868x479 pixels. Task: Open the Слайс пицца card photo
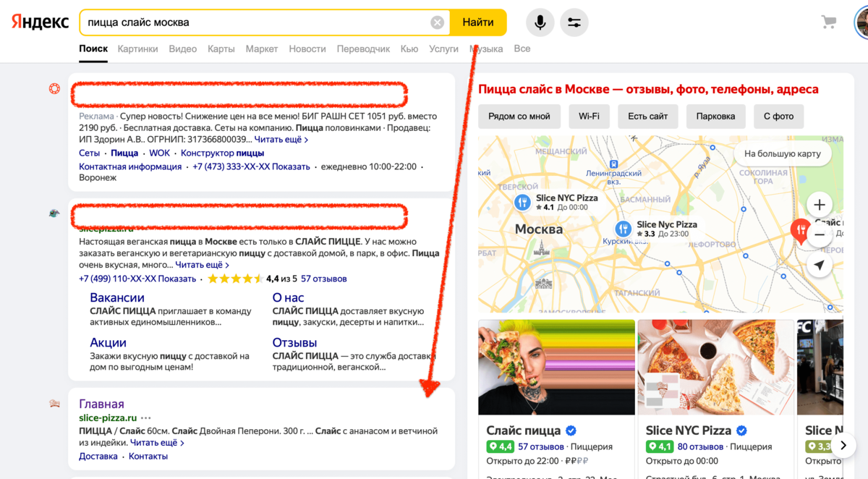[x=556, y=367]
